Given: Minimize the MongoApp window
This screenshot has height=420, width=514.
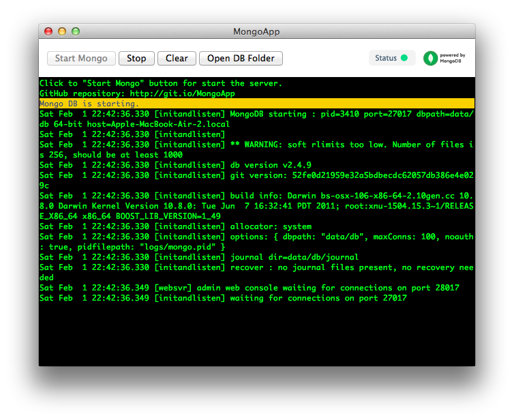Looking at the screenshot, I should [62, 31].
